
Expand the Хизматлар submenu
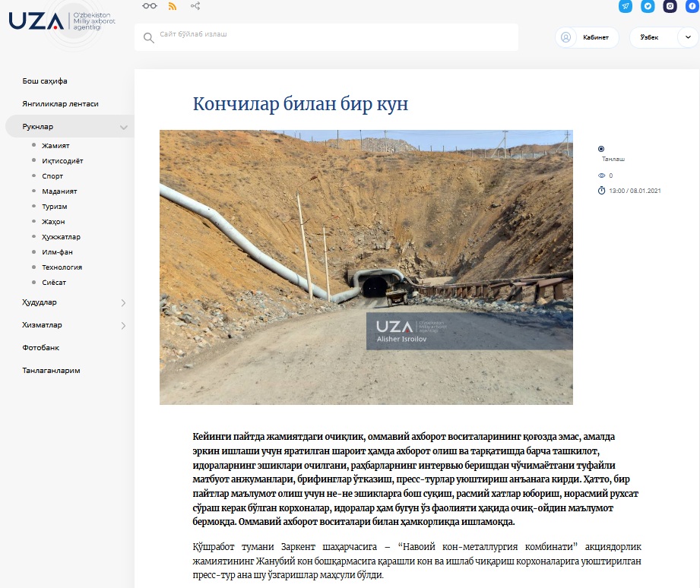click(x=124, y=325)
